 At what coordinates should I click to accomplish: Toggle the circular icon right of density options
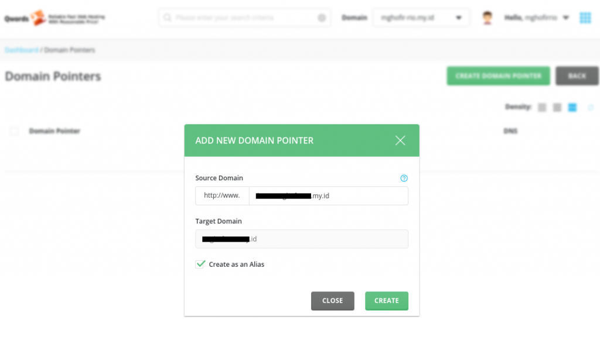(x=591, y=107)
